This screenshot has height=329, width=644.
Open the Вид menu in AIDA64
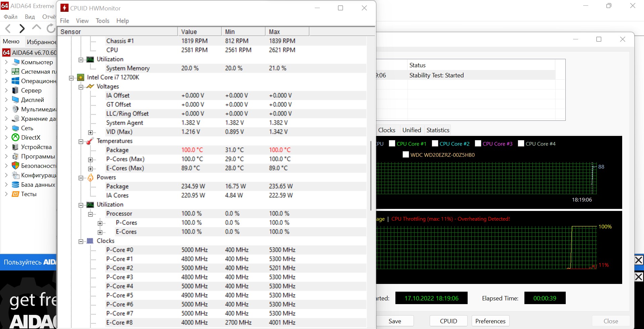30,16
